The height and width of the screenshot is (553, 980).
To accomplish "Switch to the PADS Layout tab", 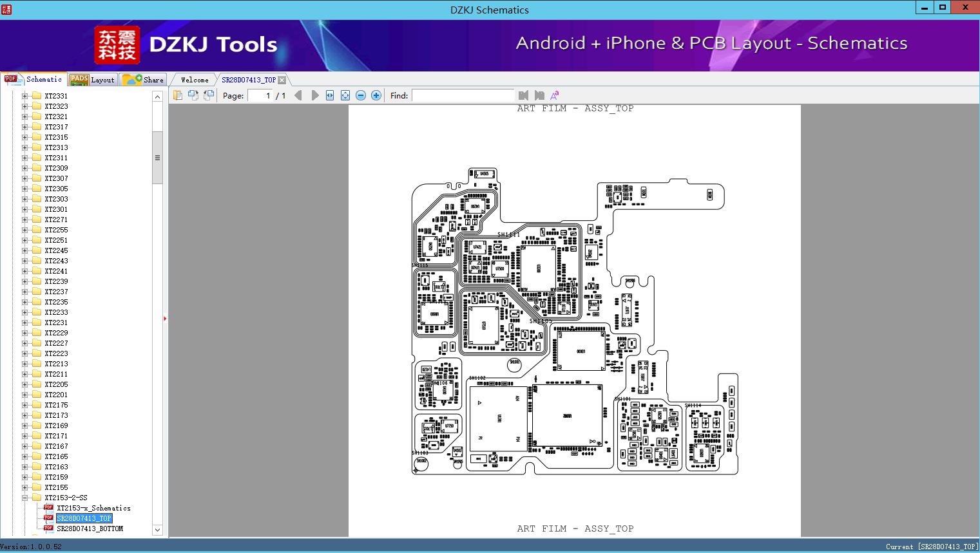I will coord(92,79).
